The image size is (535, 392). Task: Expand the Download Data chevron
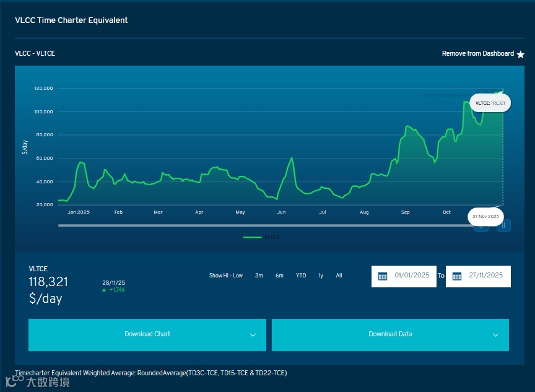pos(495,335)
